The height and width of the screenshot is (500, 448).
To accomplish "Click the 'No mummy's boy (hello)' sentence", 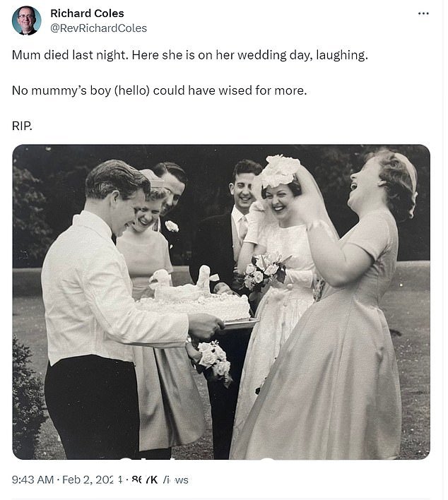I will coord(159,90).
